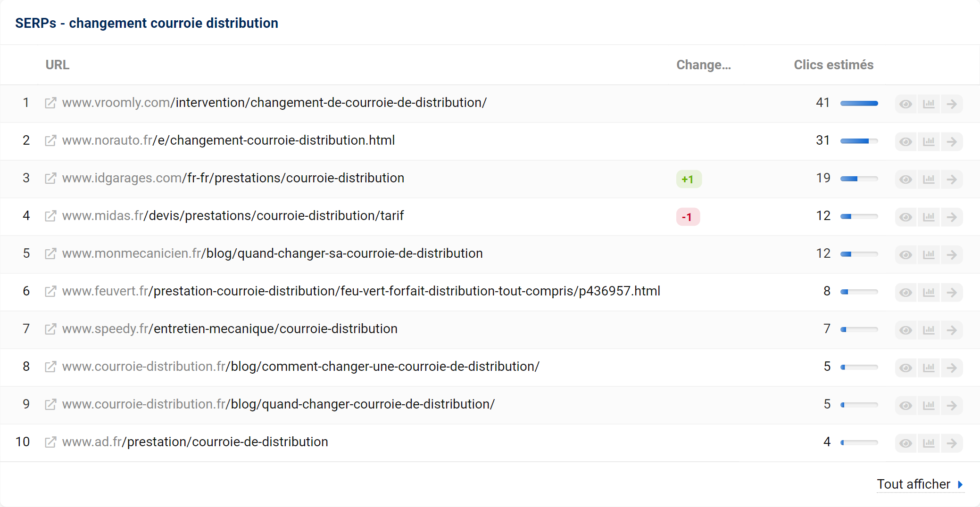Open external link icon for idgarages.com row
Viewport: 980px width, 507px height.
coord(50,178)
